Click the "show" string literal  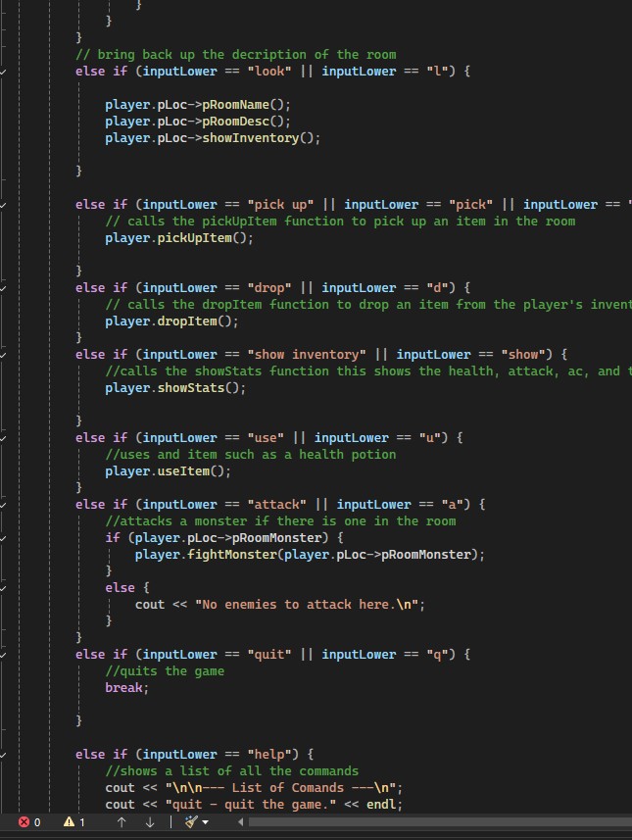(x=522, y=355)
